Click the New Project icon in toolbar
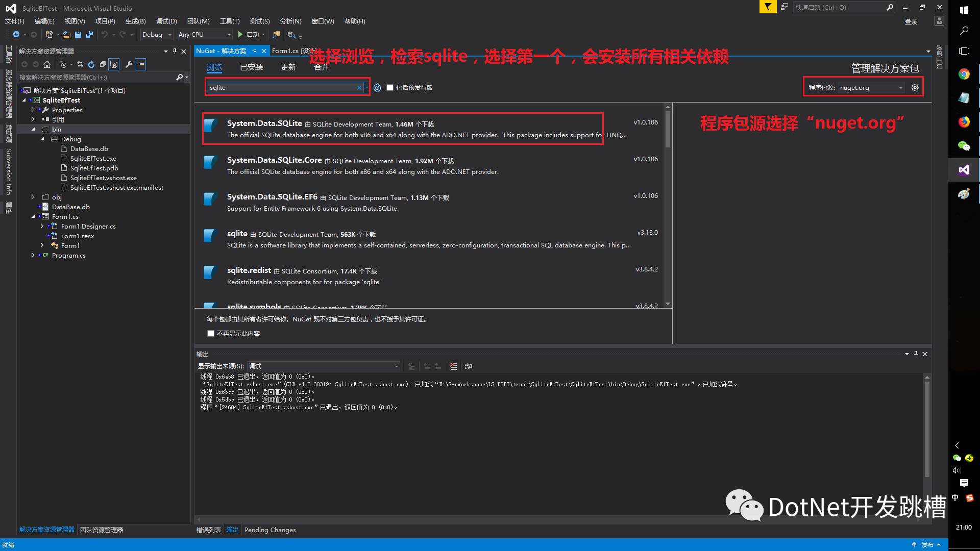 pyautogui.click(x=49, y=34)
